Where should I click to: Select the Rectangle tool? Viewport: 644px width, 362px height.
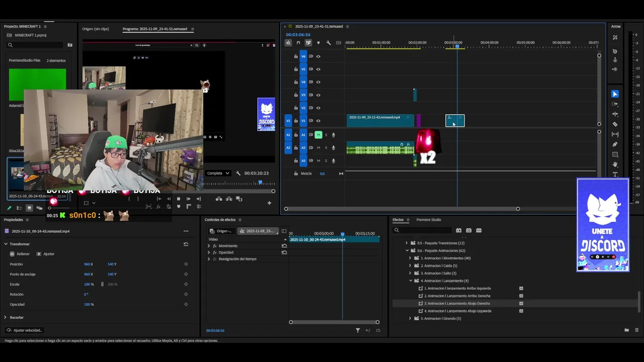(x=615, y=154)
